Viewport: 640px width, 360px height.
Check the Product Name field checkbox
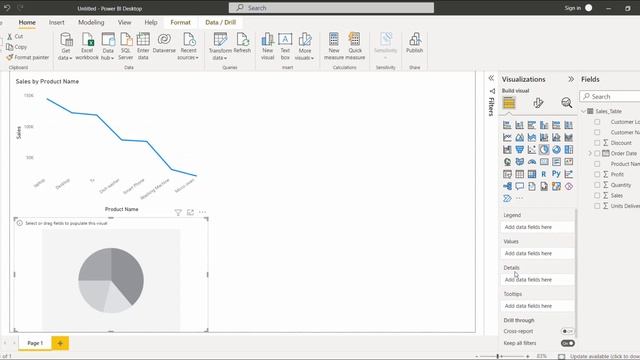597,164
